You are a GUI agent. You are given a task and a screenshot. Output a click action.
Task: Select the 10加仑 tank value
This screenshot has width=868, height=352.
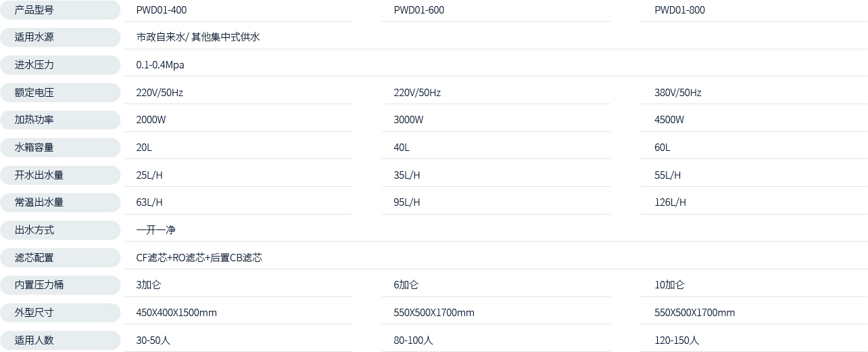click(669, 285)
